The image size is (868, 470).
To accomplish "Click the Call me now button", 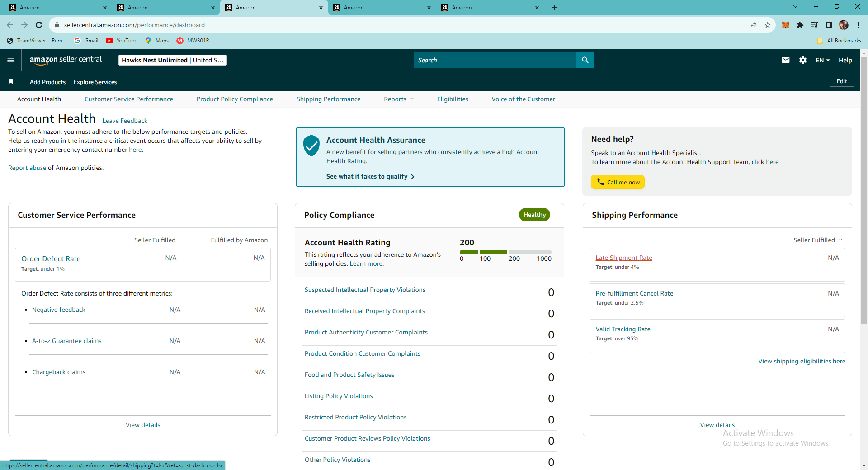I will coord(618,182).
